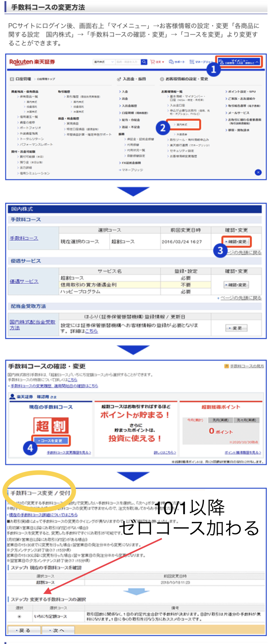Click the 口座管理 section icon

point(12,79)
